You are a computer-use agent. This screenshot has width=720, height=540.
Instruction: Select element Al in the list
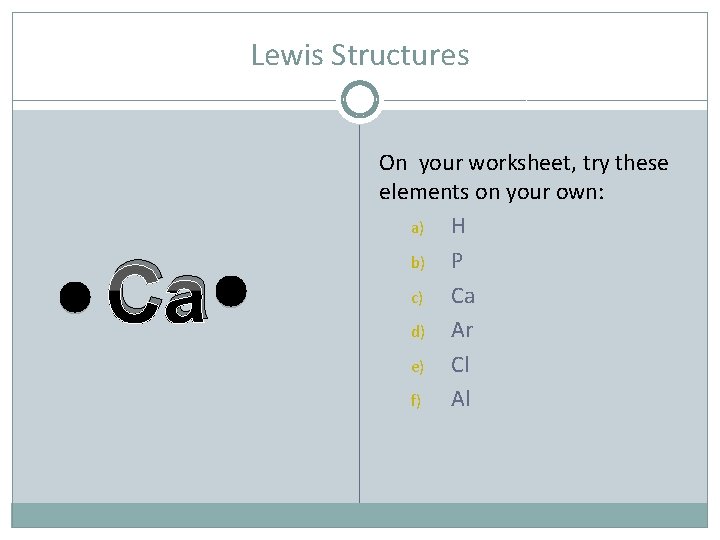click(x=460, y=399)
